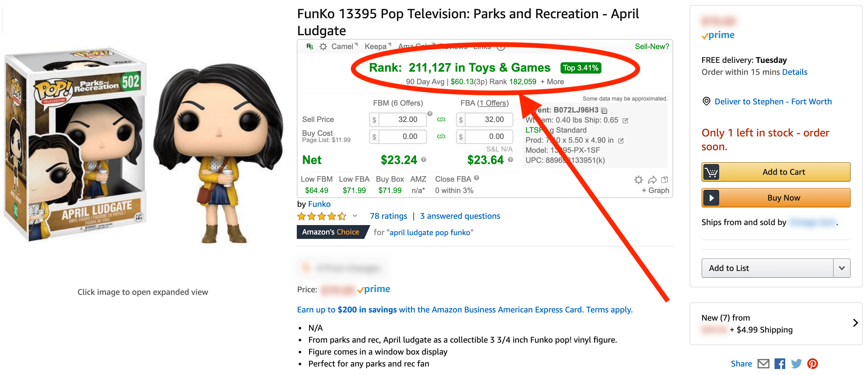Click the chain link icon beside the Sell Price fields
Viewport: 868px width, 375px height.
(442, 119)
